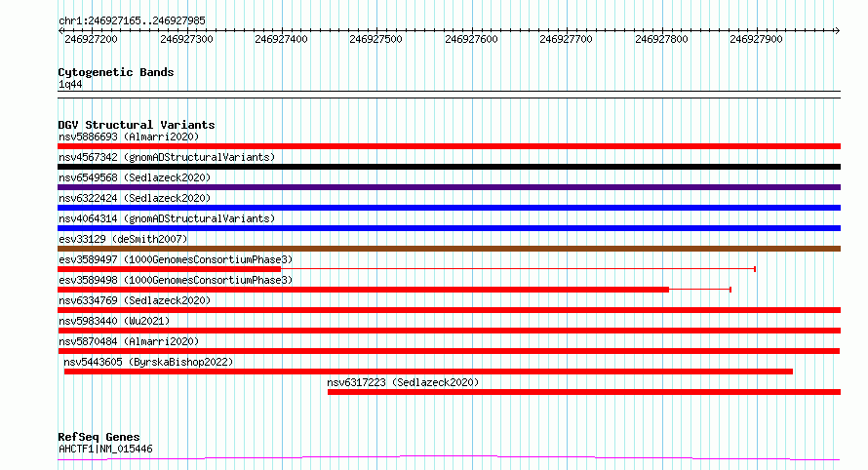Image resolution: width=868 pixels, height=470 pixels.
Task: Open nsv5870484 (Almarri2020) label
Action: (129, 341)
